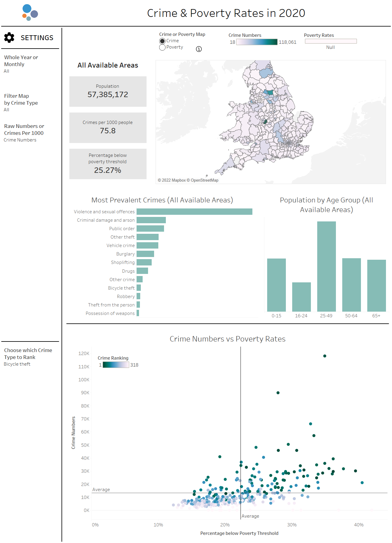This screenshot has height=543, width=392.
Task: Click the colored circles logo
Action: click(30, 13)
